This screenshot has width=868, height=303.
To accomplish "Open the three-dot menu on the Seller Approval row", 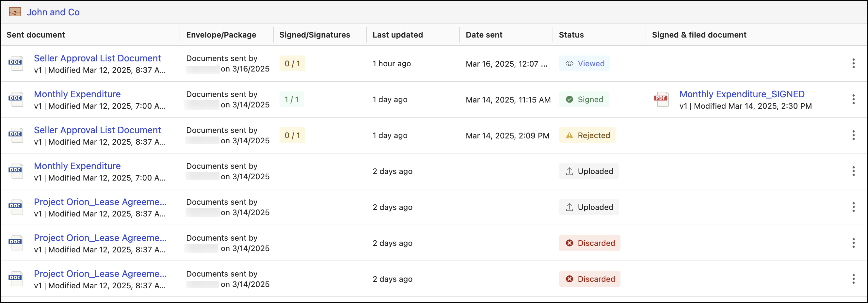I will [x=853, y=63].
